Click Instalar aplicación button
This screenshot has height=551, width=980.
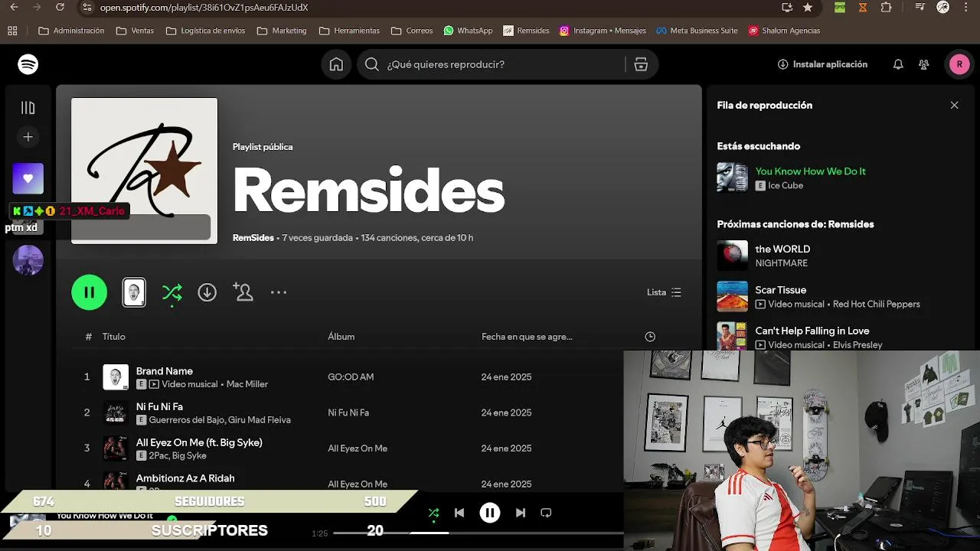click(x=822, y=64)
